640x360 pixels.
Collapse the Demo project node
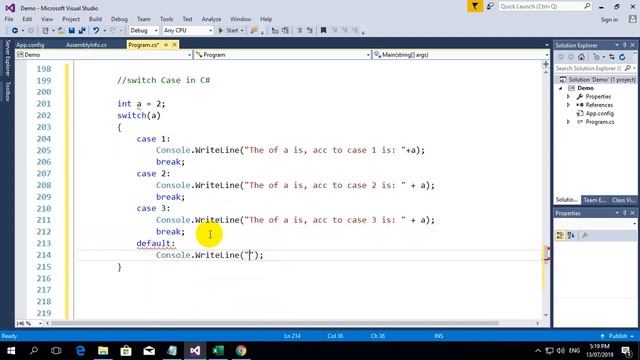click(561, 88)
